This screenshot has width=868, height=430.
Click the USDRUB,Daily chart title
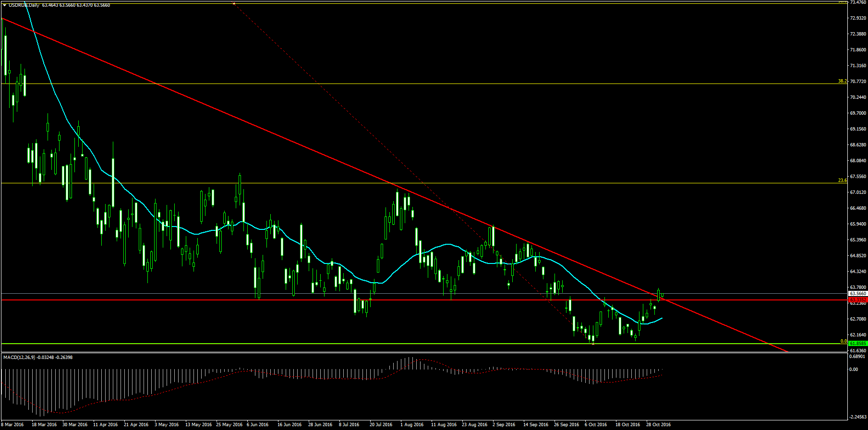(x=24, y=5)
